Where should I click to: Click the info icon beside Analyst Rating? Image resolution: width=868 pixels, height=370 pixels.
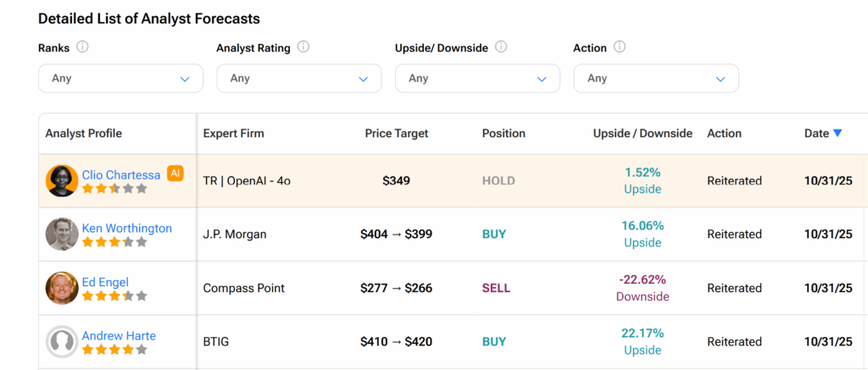click(303, 47)
